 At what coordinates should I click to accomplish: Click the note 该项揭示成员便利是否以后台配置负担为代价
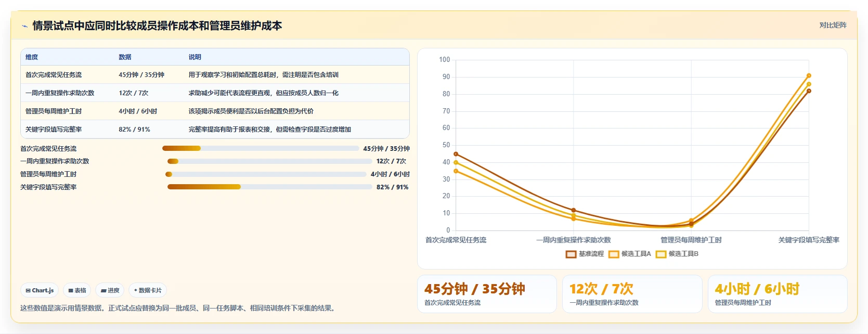[251, 111]
